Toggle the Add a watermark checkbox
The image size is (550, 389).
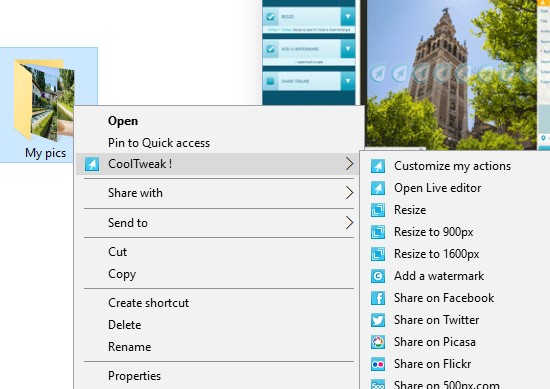[270, 49]
